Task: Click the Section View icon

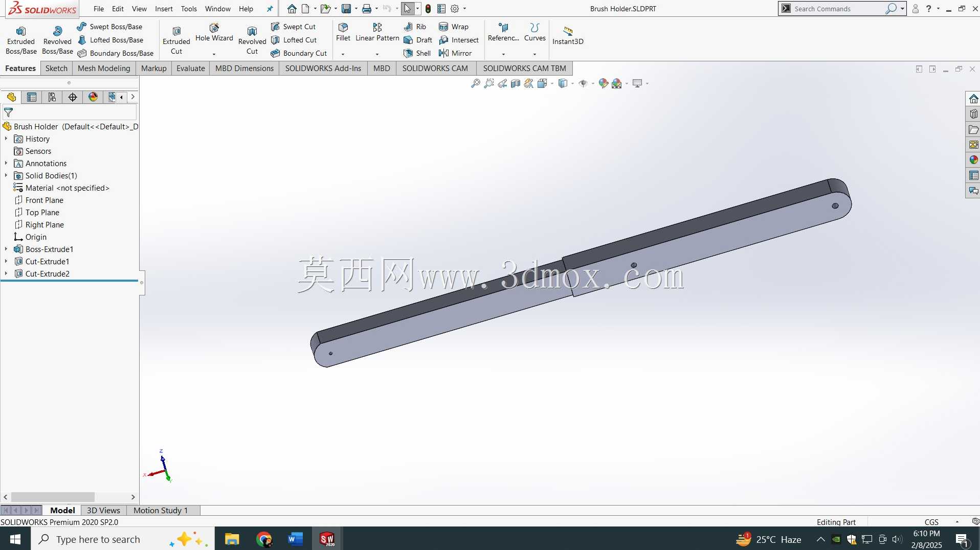Action: pos(516,83)
